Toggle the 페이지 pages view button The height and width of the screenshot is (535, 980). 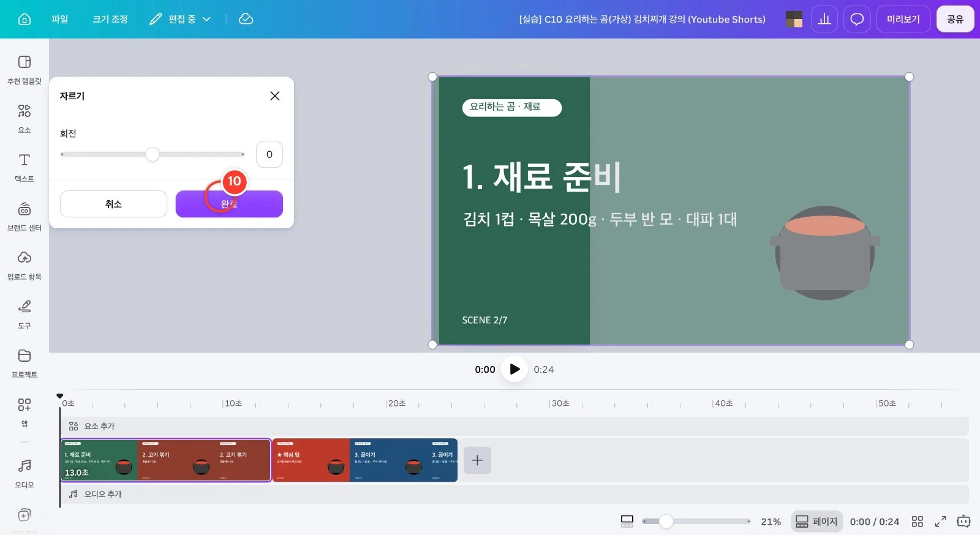tap(817, 522)
